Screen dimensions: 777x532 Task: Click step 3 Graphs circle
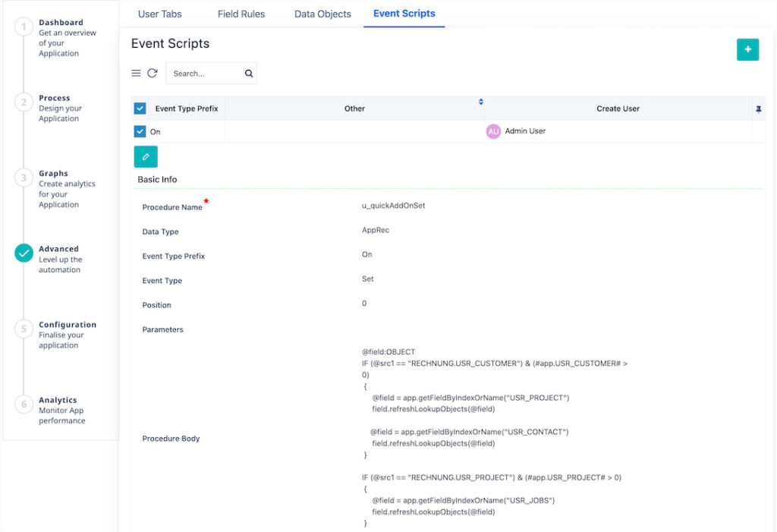[24, 178]
